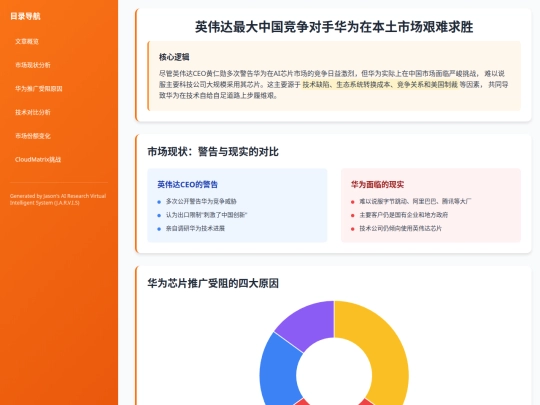Click bullet 认为出口限制"刺激了中国创新"

(206, 215)
